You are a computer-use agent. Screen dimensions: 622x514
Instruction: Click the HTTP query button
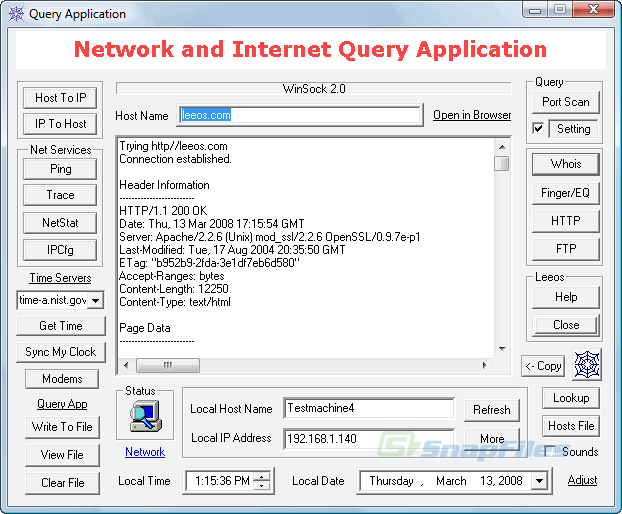click(x=566, y=221)
